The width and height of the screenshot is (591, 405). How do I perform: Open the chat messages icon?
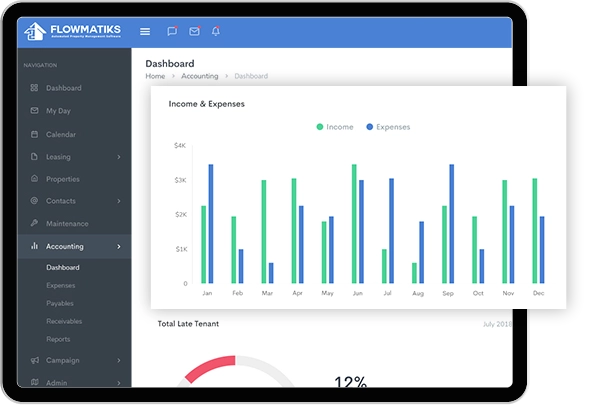coord(172,31)
